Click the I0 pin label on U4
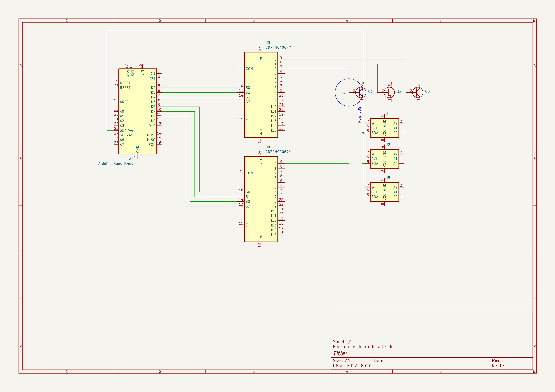Image resolution: width=555 pixels, height=392 pixels. tap(275, 163)
